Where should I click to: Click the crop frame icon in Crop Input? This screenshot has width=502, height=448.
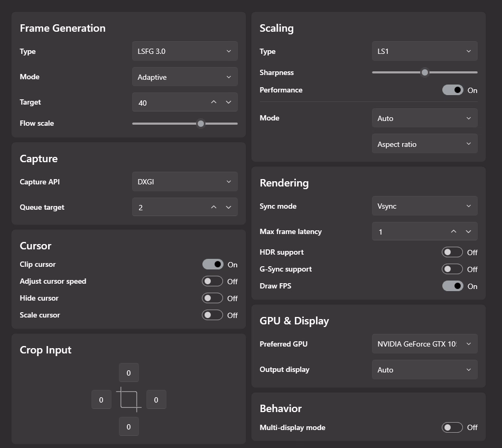(129, 399)
